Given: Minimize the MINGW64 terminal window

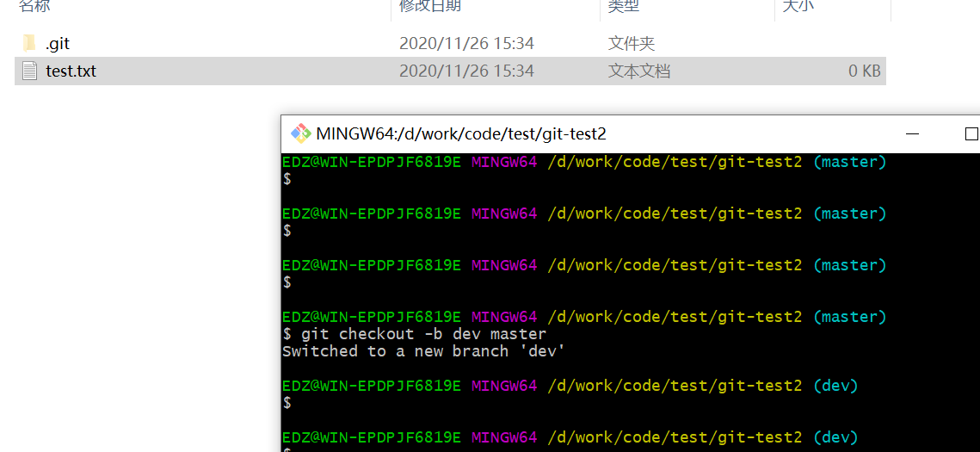Looking at the screenshot, I should (x=913, y=133).
